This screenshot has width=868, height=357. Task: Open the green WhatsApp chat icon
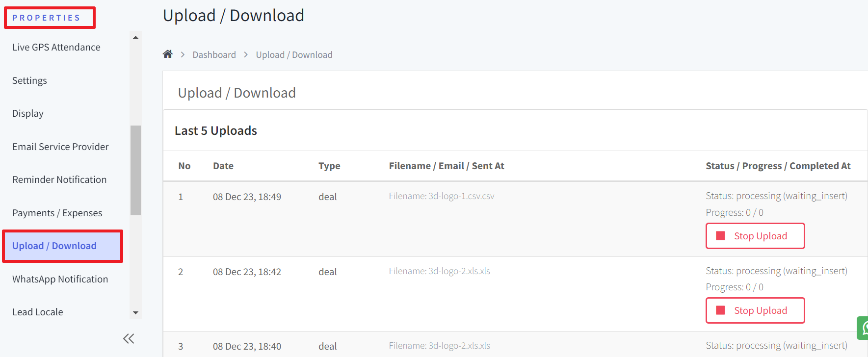coord(863,328)
